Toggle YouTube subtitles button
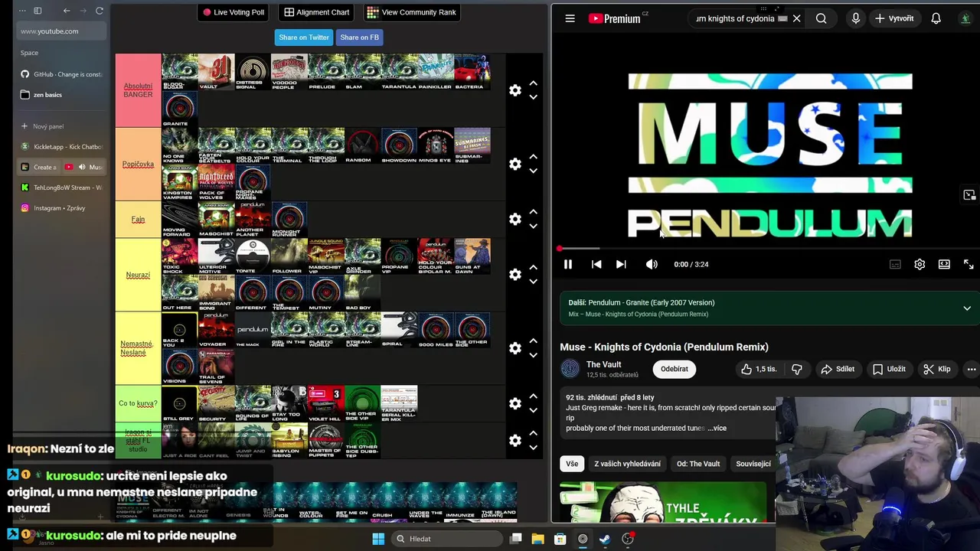 tap(895, 264)
